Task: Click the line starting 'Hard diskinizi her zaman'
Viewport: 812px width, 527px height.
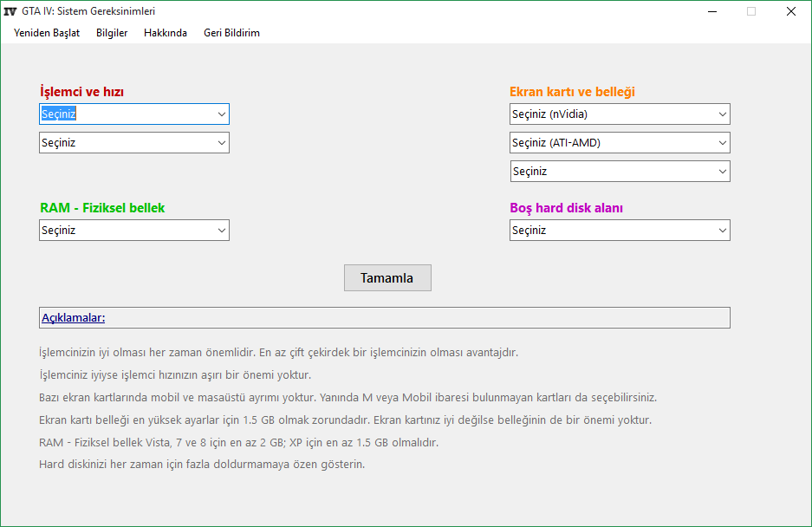Action: 202,465
